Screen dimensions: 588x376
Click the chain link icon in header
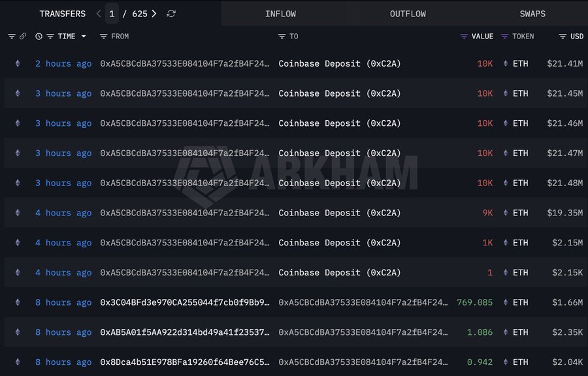tap(23, 37)
